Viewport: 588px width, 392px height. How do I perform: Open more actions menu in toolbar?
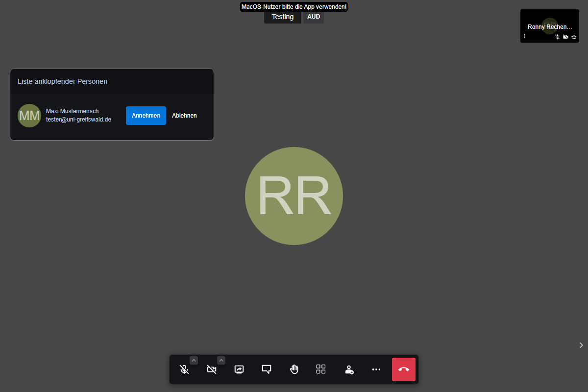pos(376,369)
